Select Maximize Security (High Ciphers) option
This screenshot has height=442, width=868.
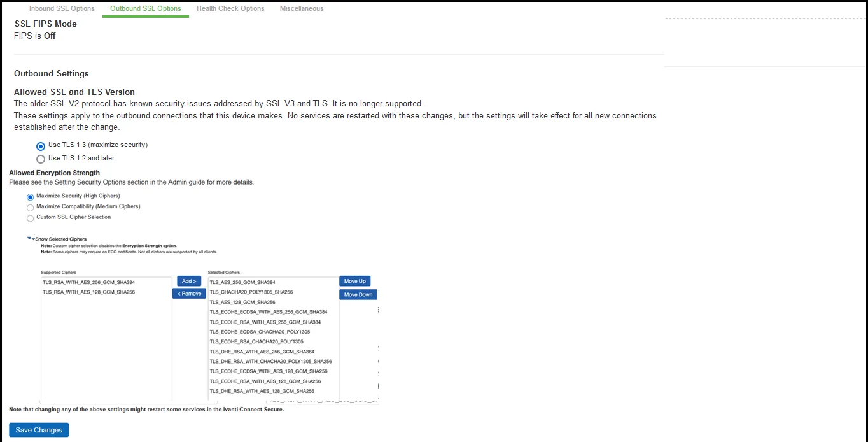pyautogui.click(x=30, y=197)
